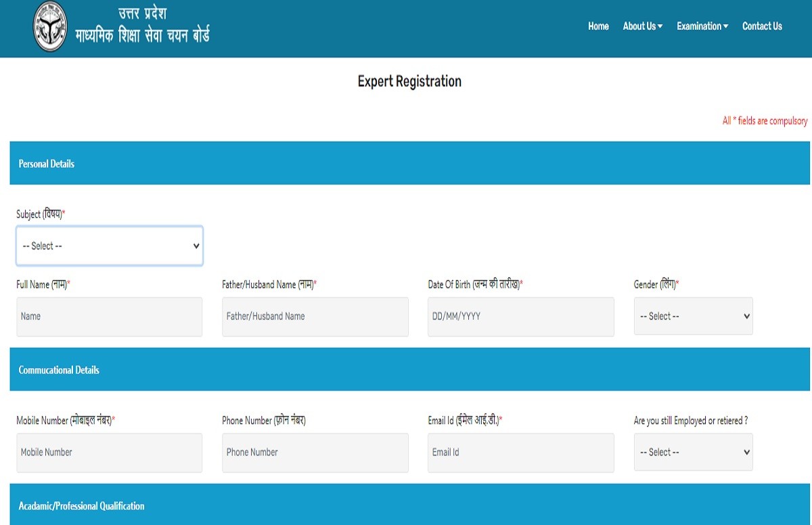Click the Mobile Number input field
The image size is (812, 525).
110,452
